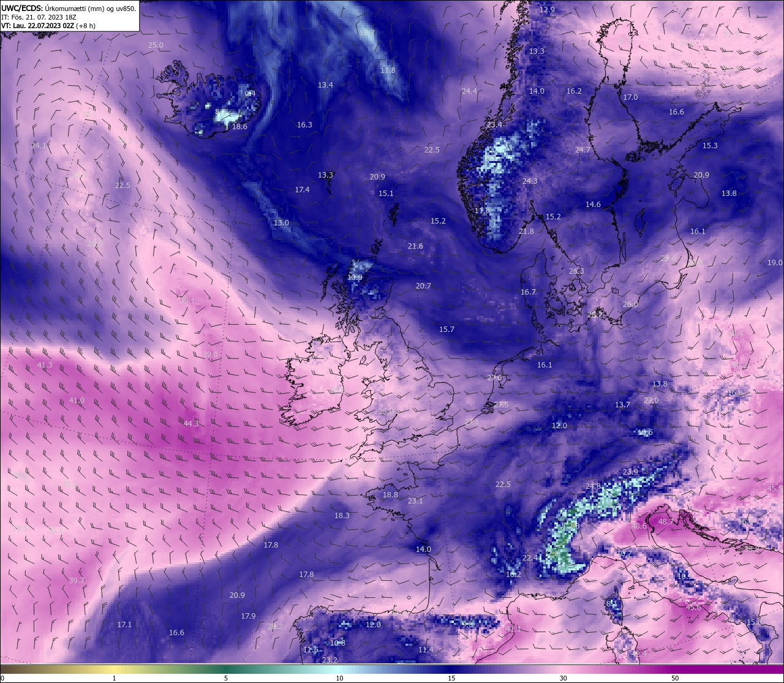
Task: Click the 41.0 value over the Atlantic
Action: 77,400
